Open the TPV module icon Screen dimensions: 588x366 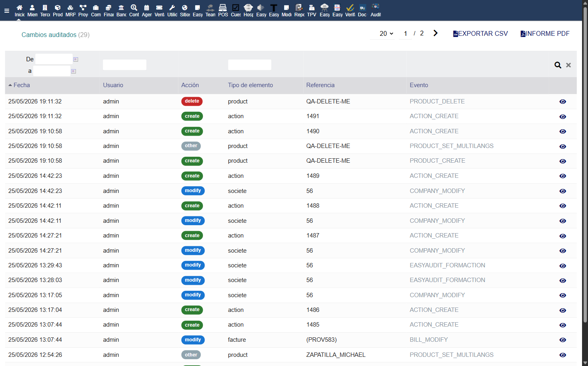312,11
